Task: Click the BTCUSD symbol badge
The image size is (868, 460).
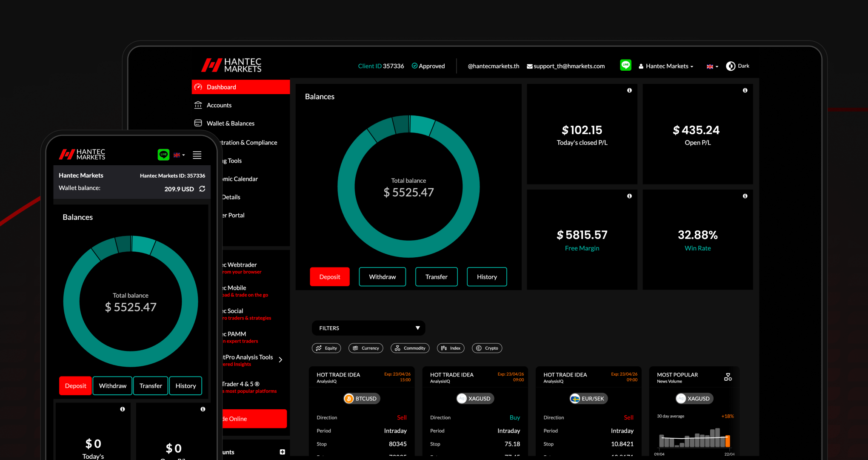Action: tap(362, 399)
